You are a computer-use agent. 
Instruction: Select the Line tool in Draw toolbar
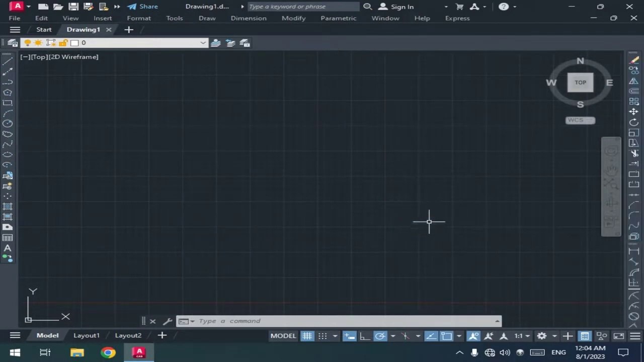[8, 61]
